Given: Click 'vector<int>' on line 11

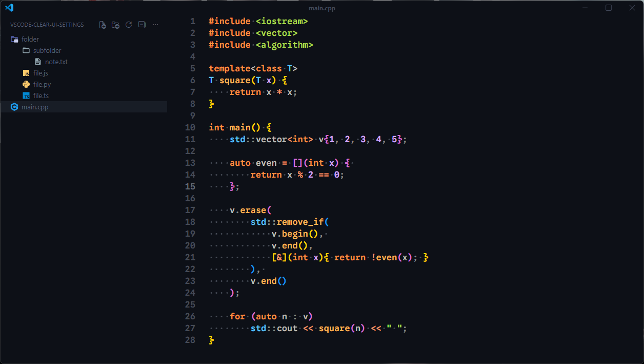Looking at the screenshot, I should (x=285, y=139).
